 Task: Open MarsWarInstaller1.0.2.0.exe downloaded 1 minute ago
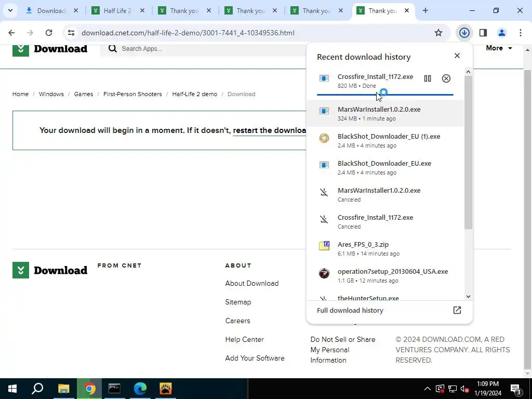(x=385, y=113)
